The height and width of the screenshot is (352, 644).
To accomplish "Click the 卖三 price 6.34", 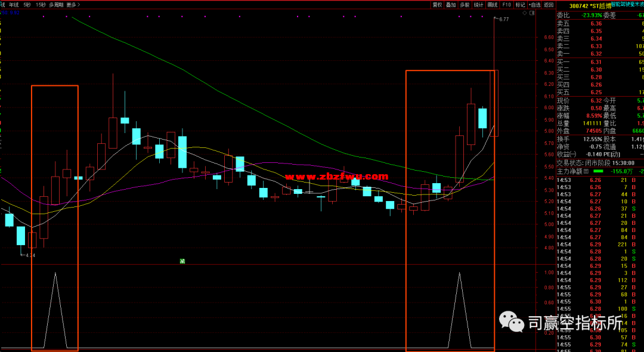I will click(x=596, y=39).
